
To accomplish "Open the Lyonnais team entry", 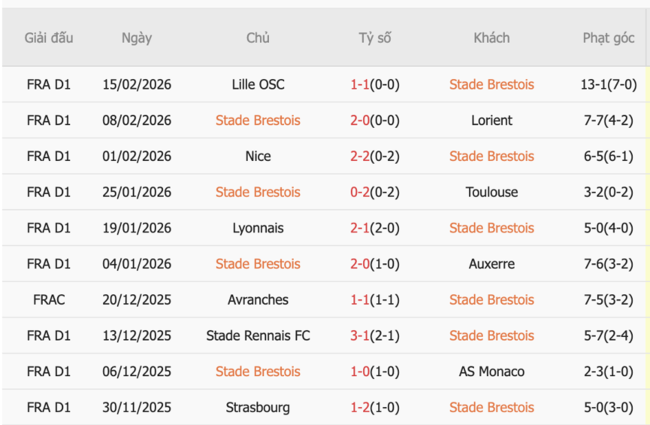I will coord(257,229).
